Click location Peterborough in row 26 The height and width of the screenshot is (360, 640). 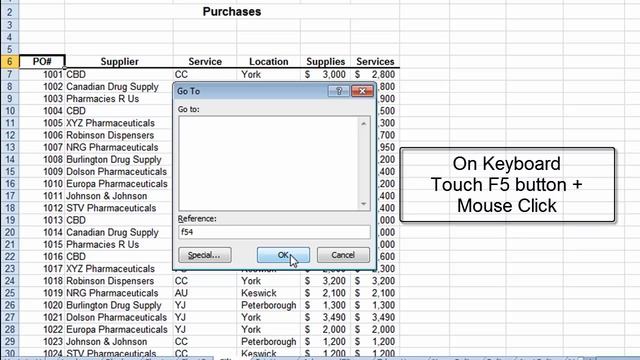(x=269, y=305)
